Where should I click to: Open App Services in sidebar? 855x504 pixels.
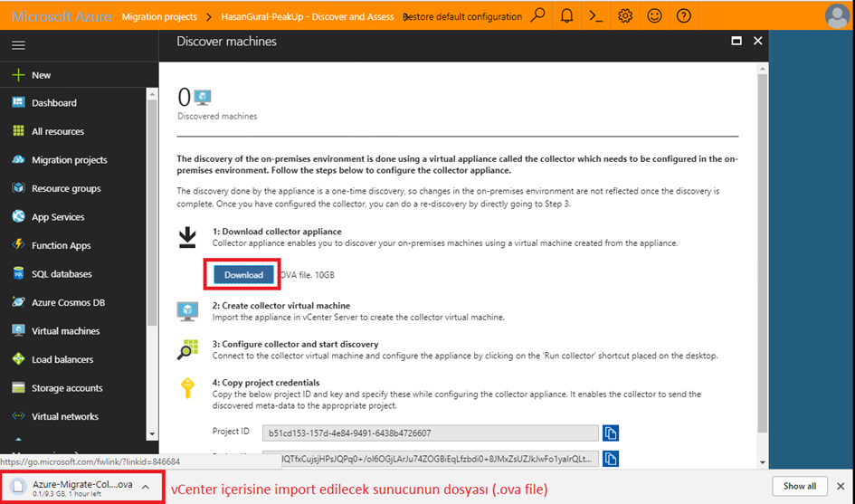(58, 216)
